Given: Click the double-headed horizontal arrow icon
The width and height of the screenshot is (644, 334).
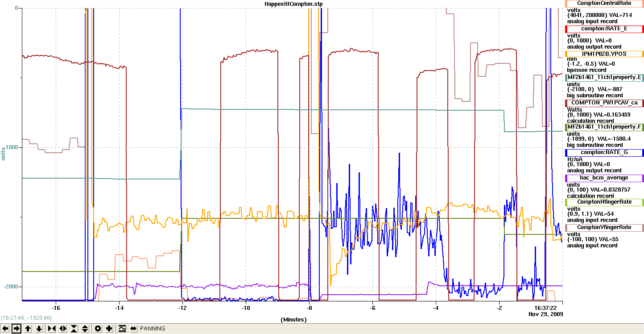Looking at the screenshot, I should click(133, 329).
